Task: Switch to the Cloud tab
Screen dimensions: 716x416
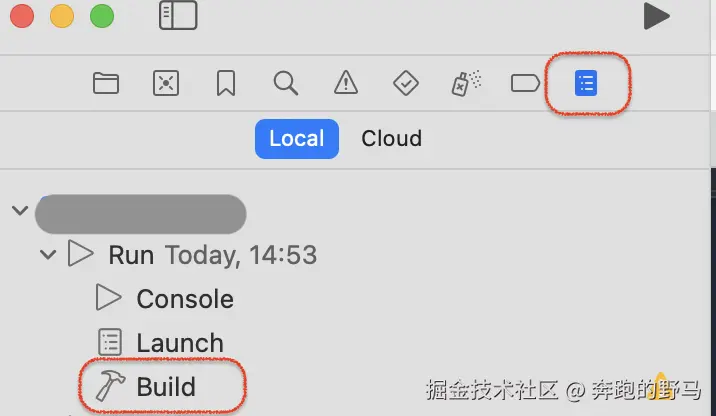Action: (x=391, y=139)
